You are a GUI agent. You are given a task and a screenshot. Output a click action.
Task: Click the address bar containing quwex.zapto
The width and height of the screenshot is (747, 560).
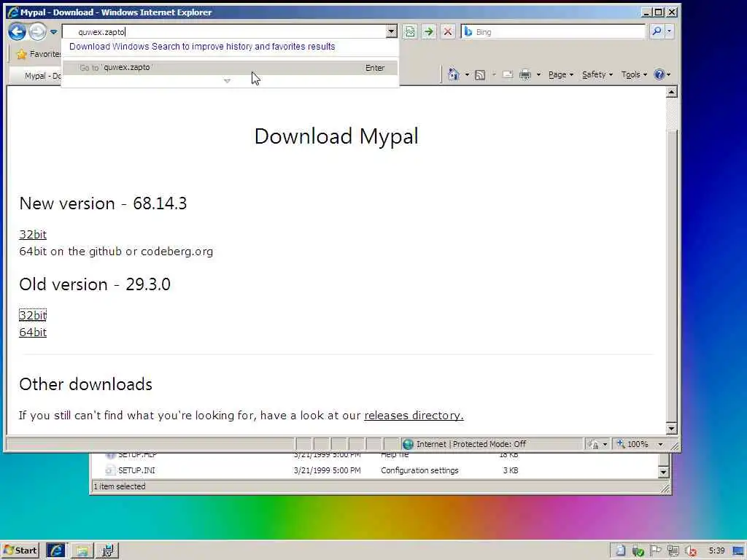224,32
